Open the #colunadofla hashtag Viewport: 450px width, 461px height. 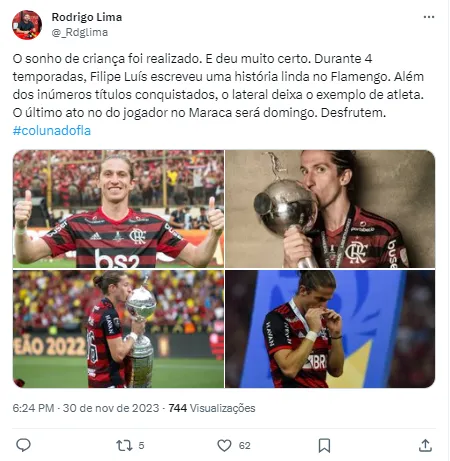52,130
